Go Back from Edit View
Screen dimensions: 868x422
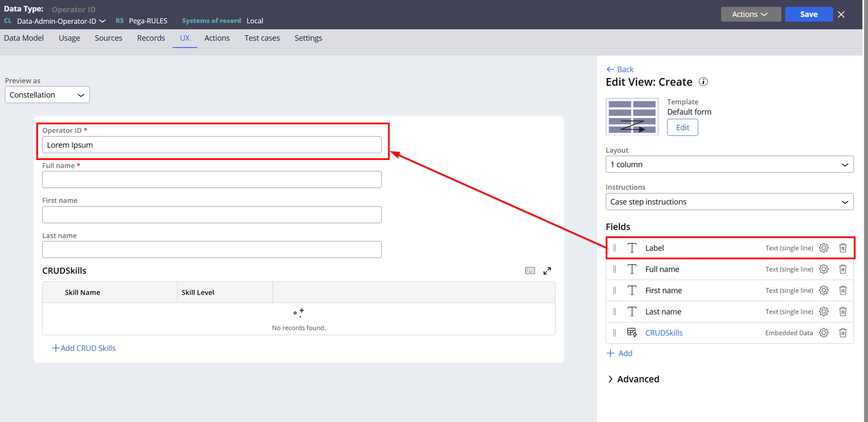[620, 69]
